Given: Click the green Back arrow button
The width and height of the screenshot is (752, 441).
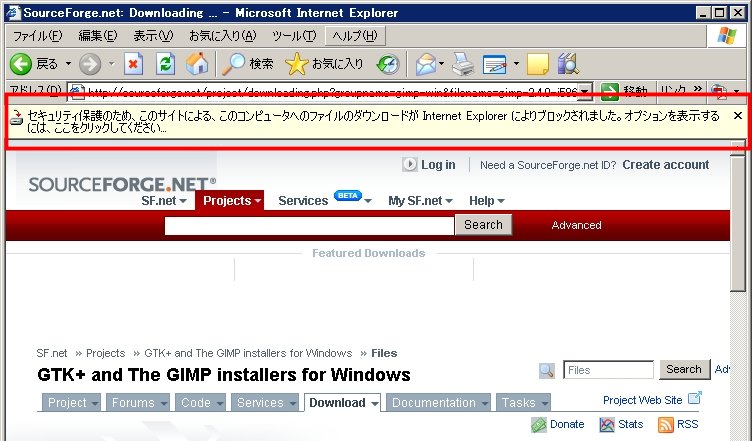Looking at the screenshot, I should [21, 64].
